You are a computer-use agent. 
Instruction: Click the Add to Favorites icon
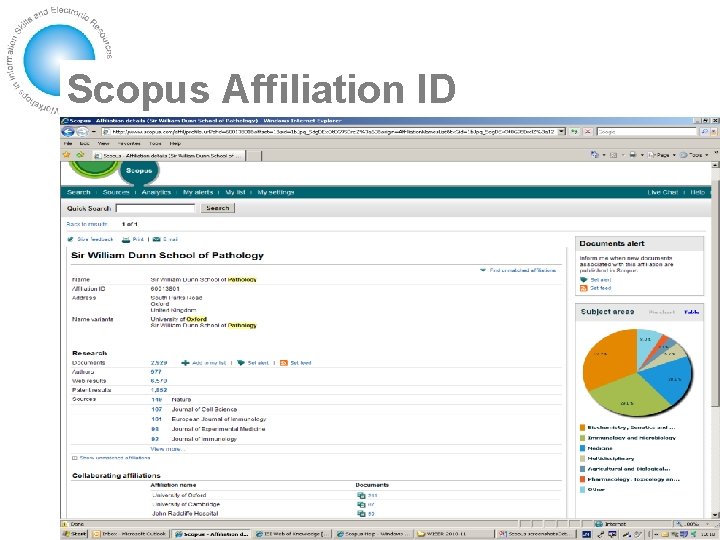[80, 155]
